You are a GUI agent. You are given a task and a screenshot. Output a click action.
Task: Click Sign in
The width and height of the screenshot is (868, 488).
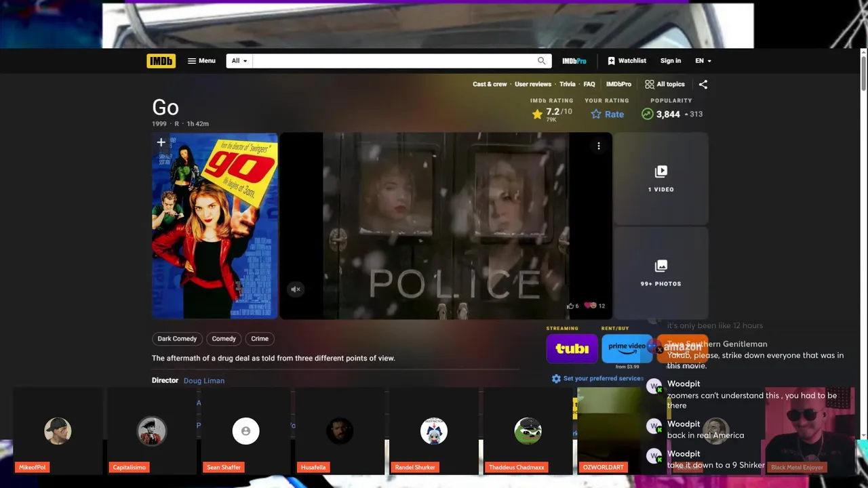[x=671, y=61]
